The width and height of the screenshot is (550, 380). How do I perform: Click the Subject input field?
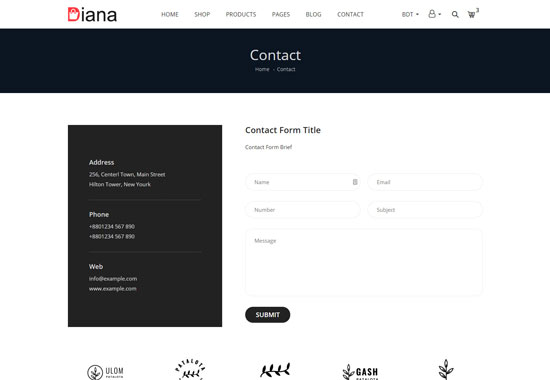425,210
